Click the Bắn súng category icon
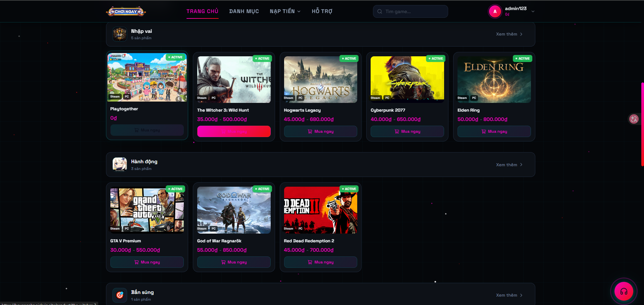The image size is (644, 305). coord(120,295)
